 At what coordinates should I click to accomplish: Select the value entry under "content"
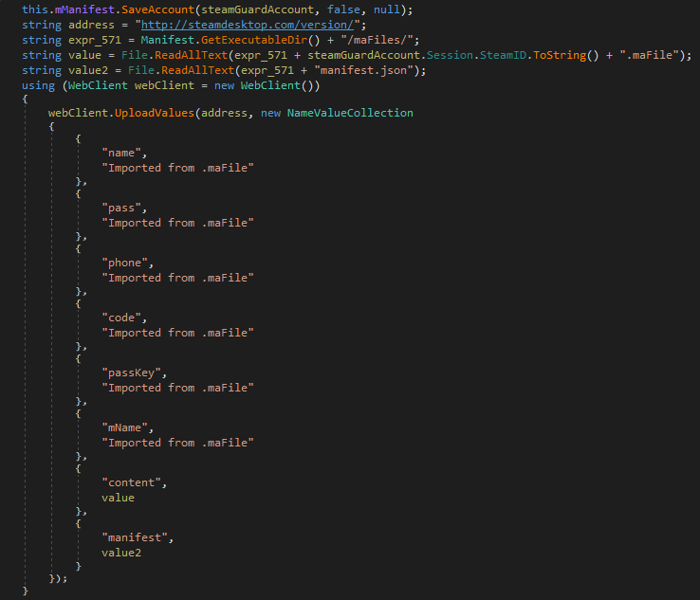click(118, 498)
